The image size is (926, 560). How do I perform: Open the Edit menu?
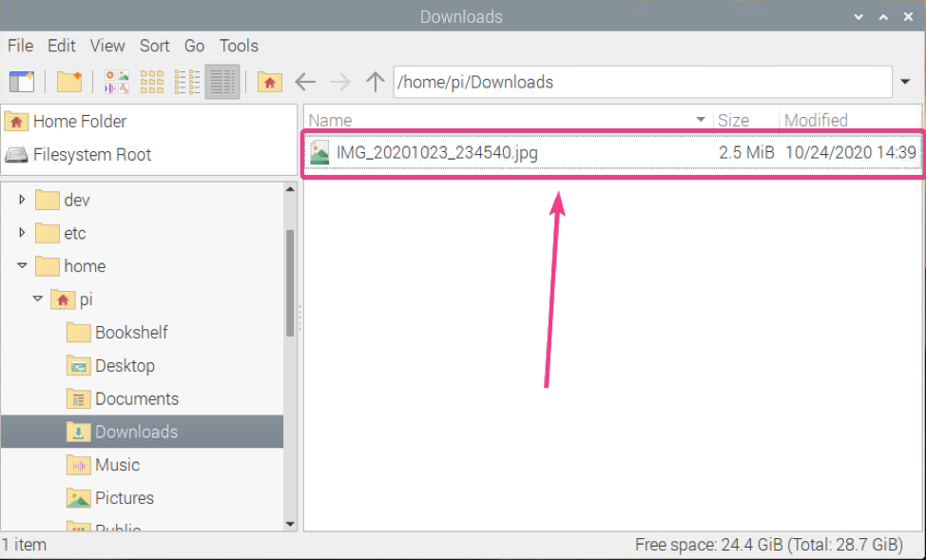(62, 46)
